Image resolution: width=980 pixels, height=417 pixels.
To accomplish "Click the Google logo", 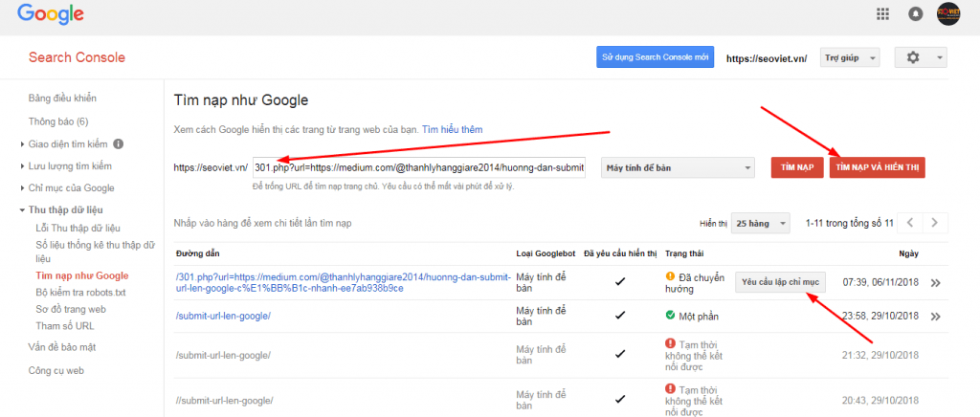I will click(50, 13).
